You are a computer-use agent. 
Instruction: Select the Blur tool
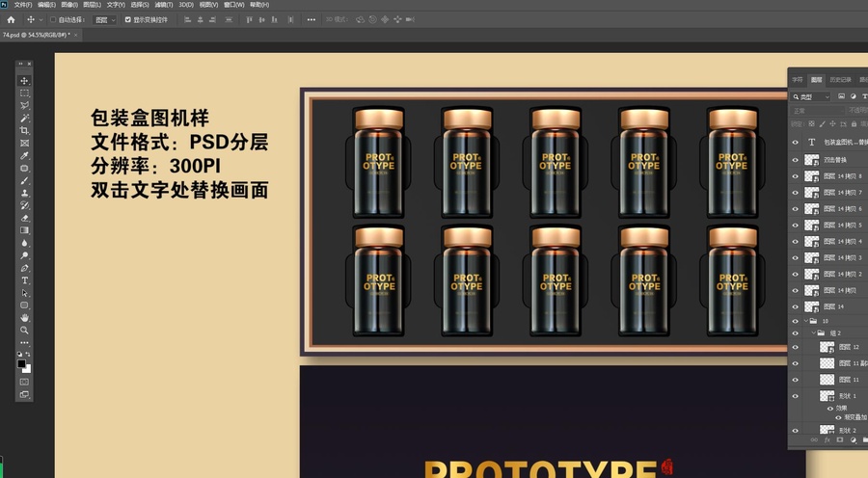24,243
